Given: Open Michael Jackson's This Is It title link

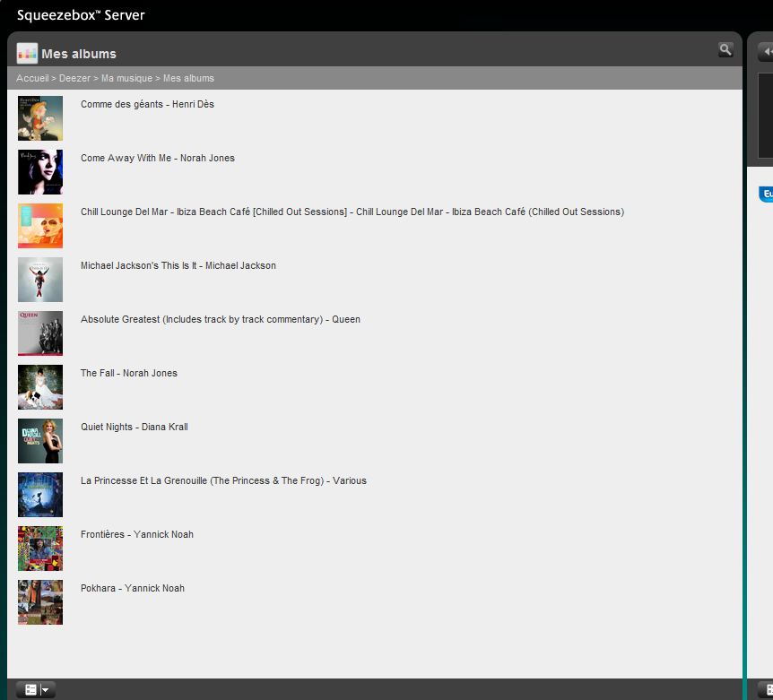Looking at the screenshot, I should 178,266.
